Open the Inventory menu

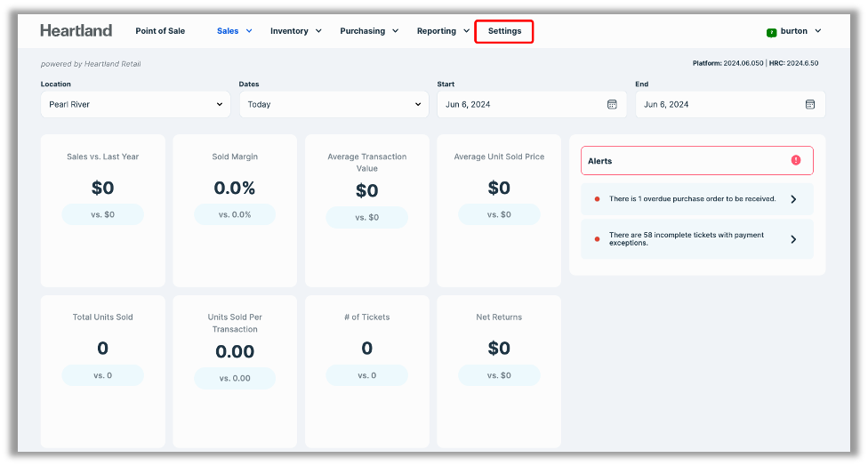click(x=295, y=31)
